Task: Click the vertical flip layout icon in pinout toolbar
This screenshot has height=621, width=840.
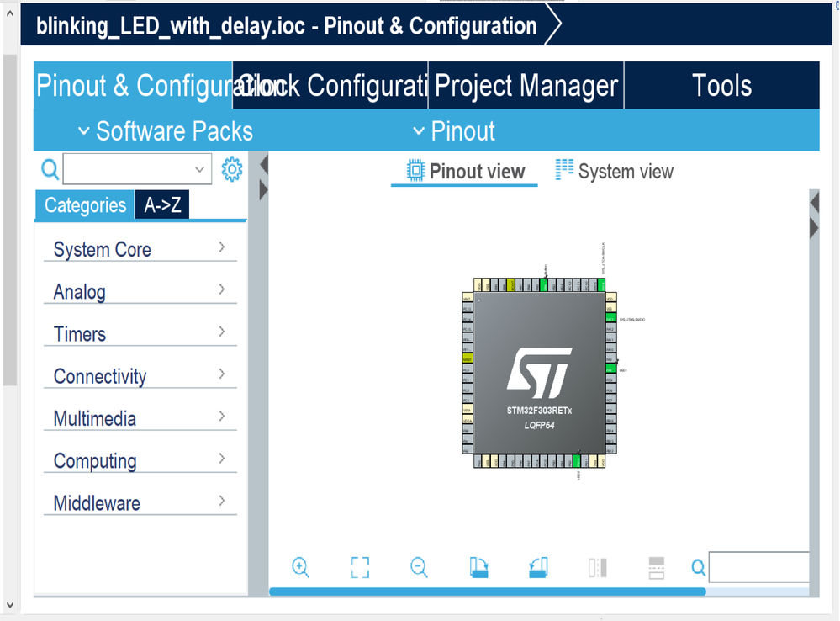Action: (x=597, y=567)
